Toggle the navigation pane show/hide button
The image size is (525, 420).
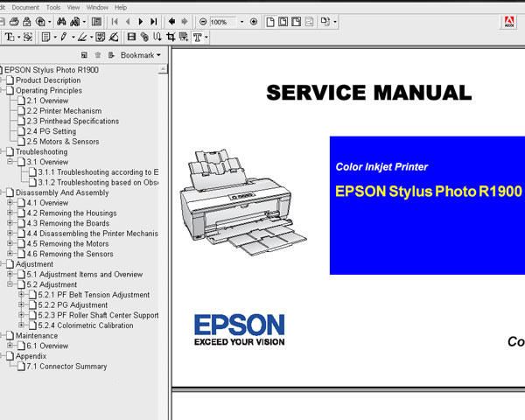pyautogui.click(x=97, y=22)
